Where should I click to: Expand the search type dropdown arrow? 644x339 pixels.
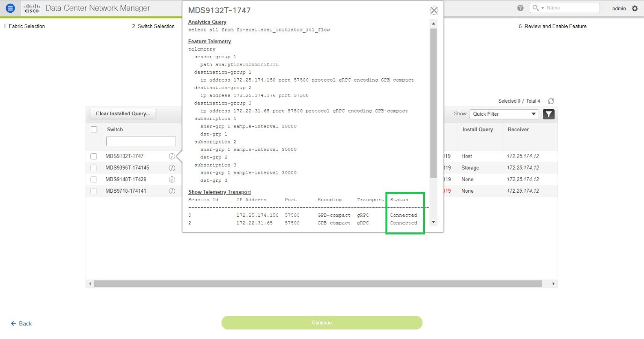[x=542, y=8]
